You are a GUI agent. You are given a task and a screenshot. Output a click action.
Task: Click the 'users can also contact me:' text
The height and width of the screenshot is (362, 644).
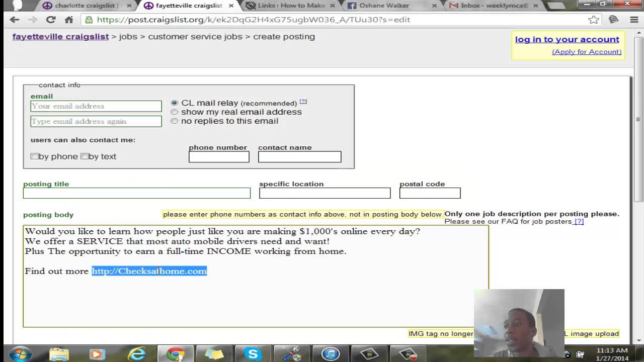(x=83, y=140)
